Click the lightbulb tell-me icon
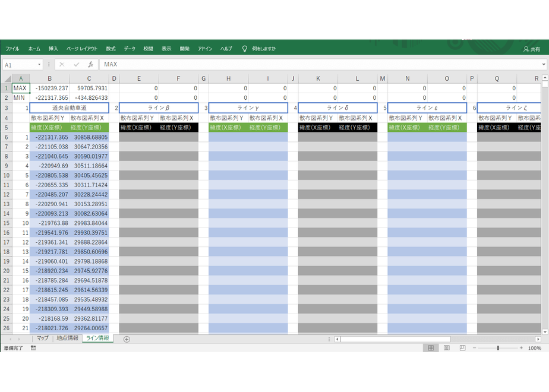The image size is (549, 392). [245, 49]
